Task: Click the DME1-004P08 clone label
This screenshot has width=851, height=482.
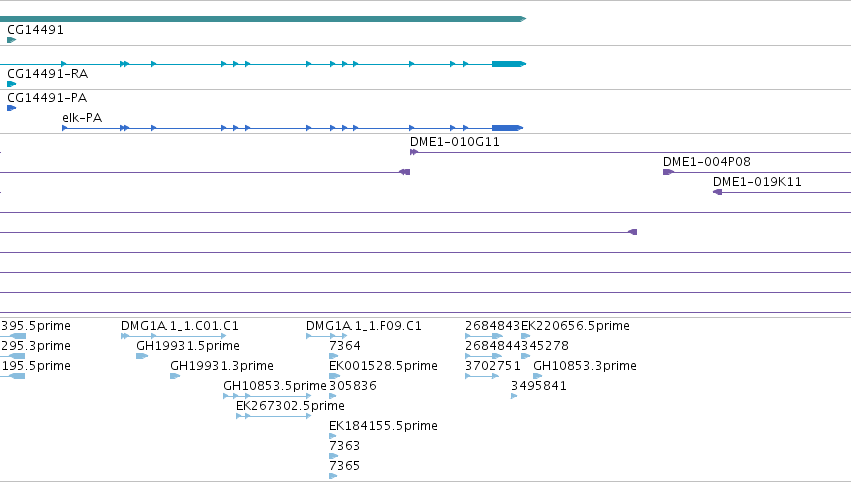Action: coord(707,162)
